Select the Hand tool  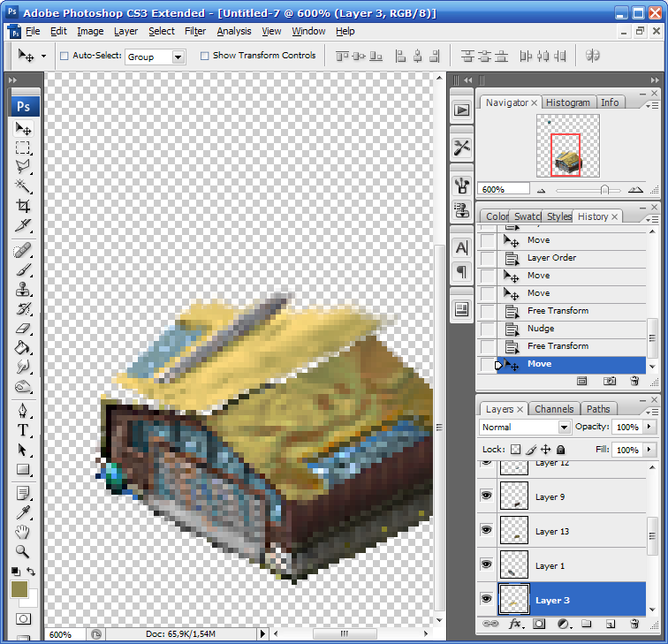tap(23, 532)
